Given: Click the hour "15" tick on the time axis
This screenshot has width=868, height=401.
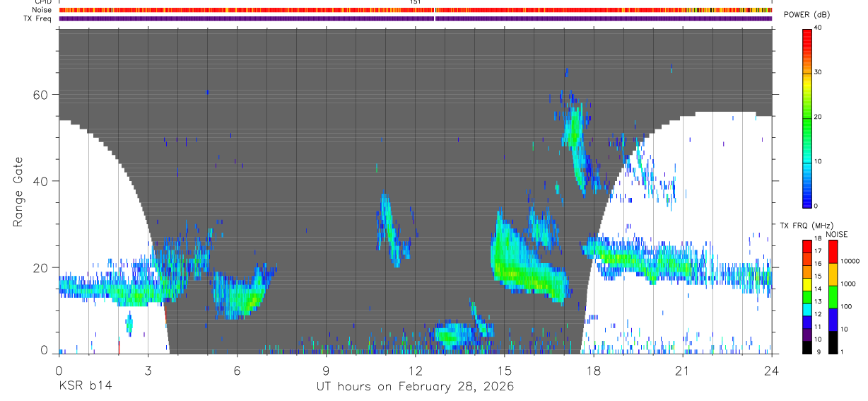Looking at the screenshot, I should coord(504,371).
